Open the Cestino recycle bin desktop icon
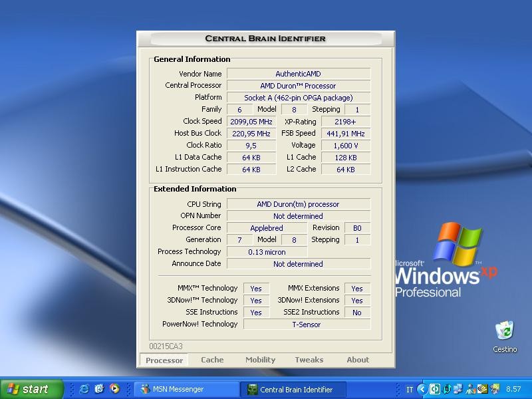532x399 pixels. coord(505,336)
